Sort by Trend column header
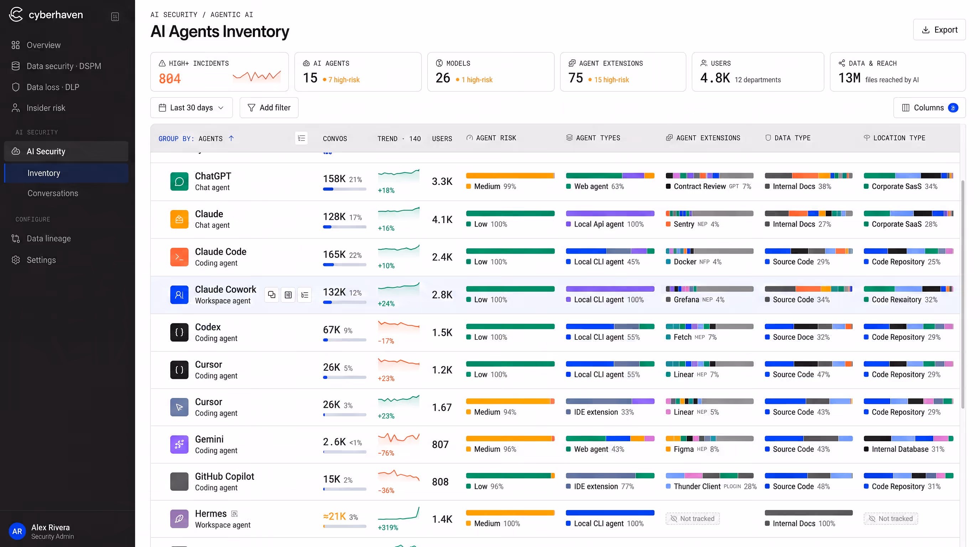The height and width of the screenshot is (547, 980). pos(399,139)
